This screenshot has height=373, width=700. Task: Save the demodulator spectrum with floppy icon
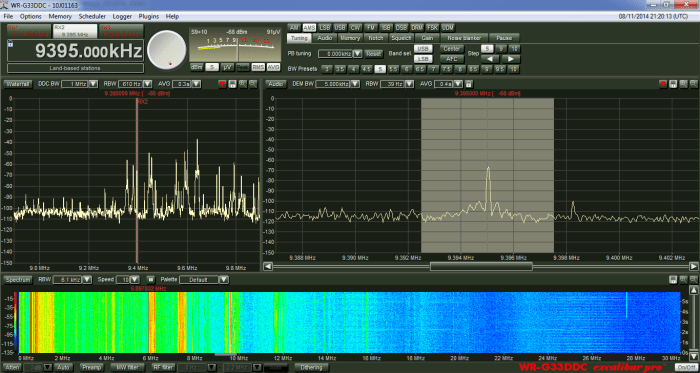pos(673,84)
